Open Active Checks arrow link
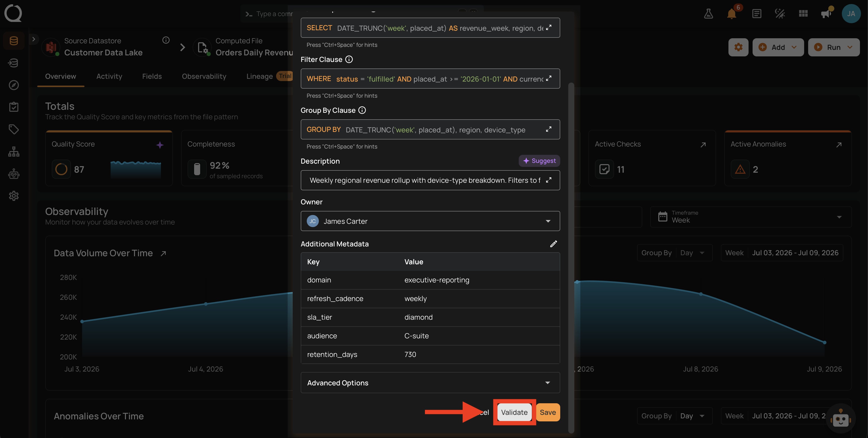Viewport: 868px width, 438px height. pyautogui.click(x=703, y=145)
